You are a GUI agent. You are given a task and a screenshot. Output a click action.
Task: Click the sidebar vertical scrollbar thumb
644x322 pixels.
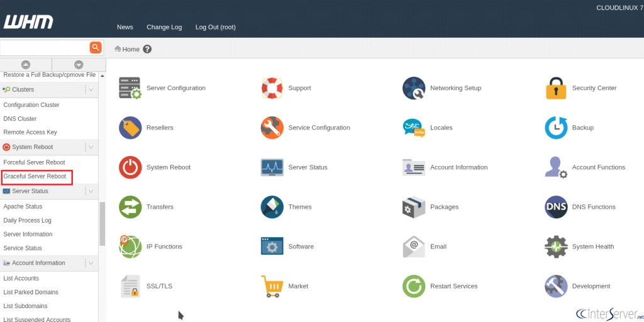tap(103, 224)
